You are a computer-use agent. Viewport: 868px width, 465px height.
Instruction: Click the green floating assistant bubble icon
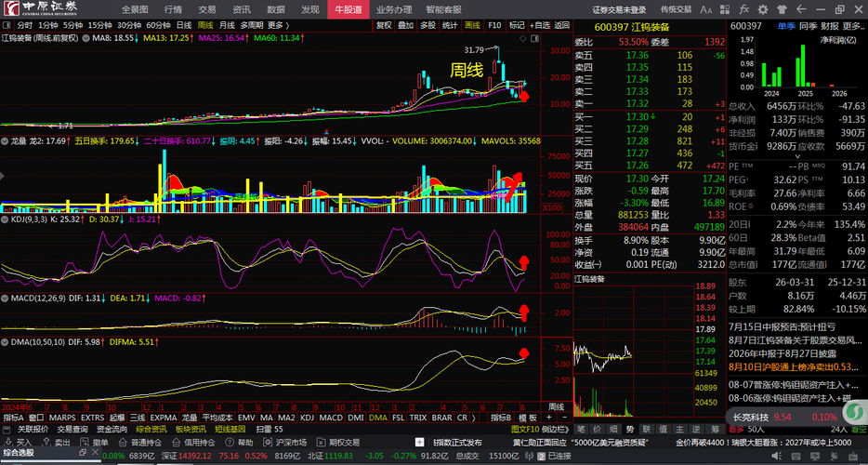pyautogui.click(x=856, y=412)
